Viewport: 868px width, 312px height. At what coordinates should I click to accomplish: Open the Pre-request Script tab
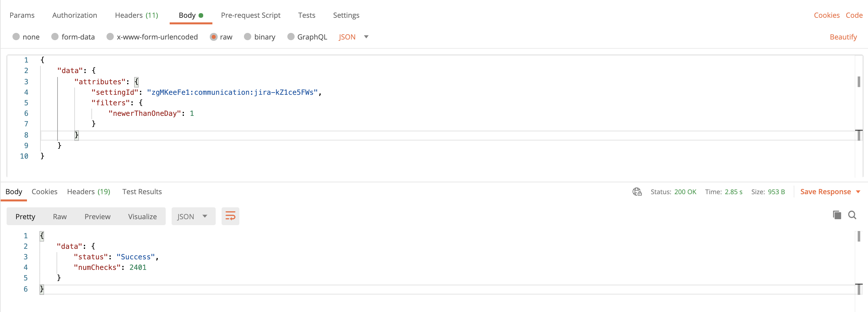click(x=251, y=15)
